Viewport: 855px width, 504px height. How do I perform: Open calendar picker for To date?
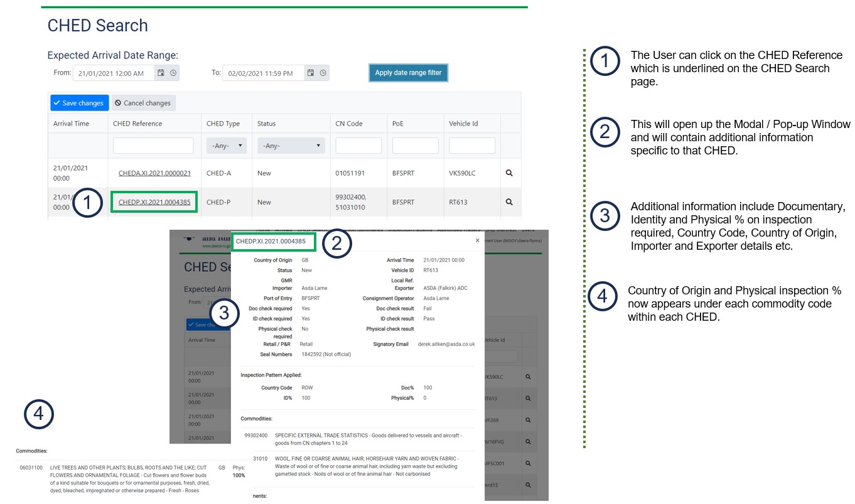pos(310,73)
